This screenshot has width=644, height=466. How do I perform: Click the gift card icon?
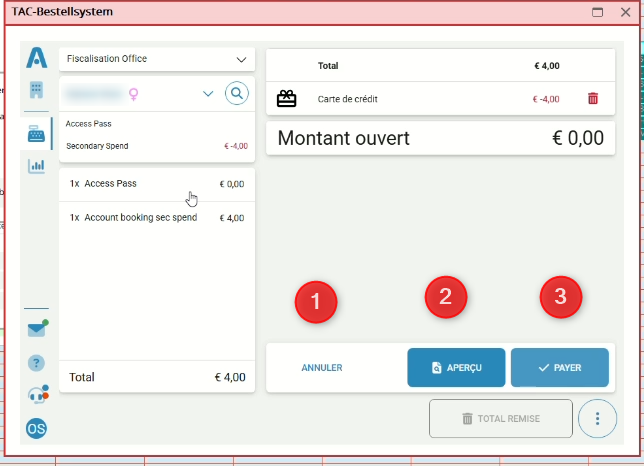tap(286, 99)
